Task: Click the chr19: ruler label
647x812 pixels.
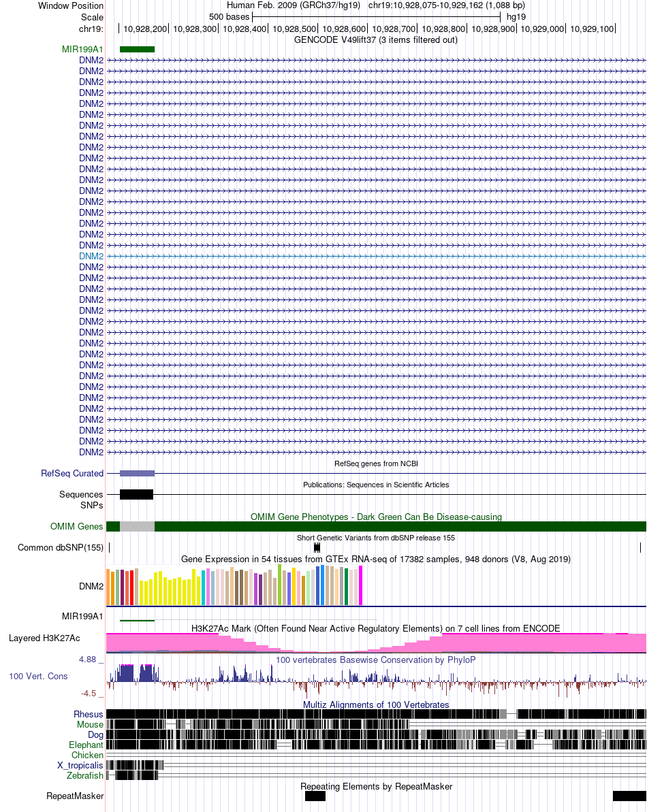Action: point(91,29)
